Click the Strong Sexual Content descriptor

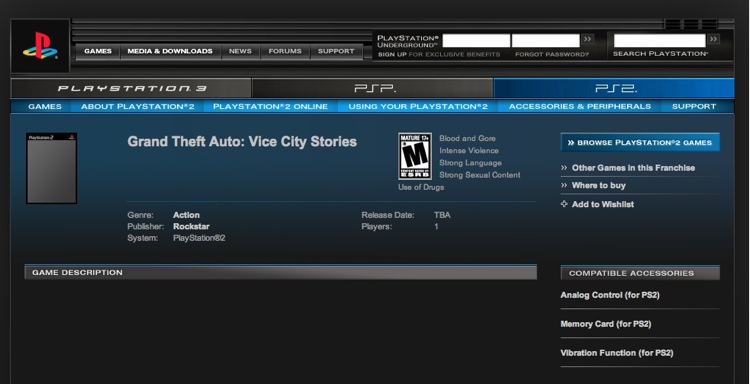pyautogui.click(x=480, y=175)
